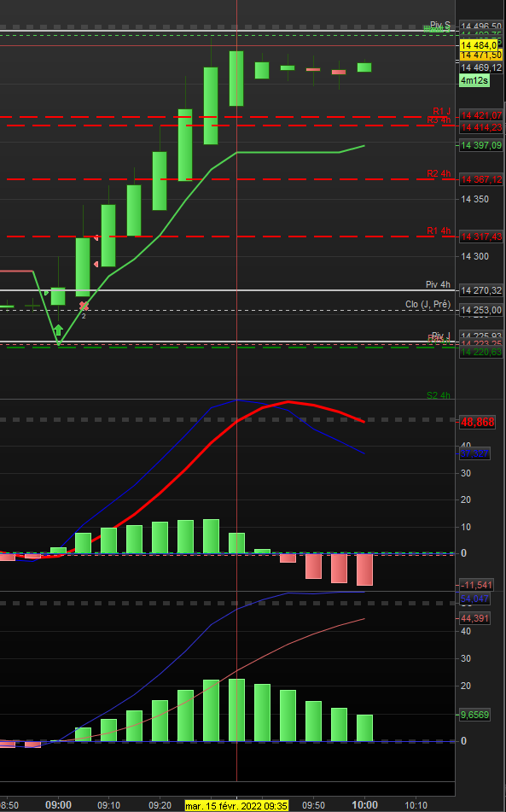Click the green 14 397,09 moving average value
This screenshot has height=812, width=506.
(481, 145)
